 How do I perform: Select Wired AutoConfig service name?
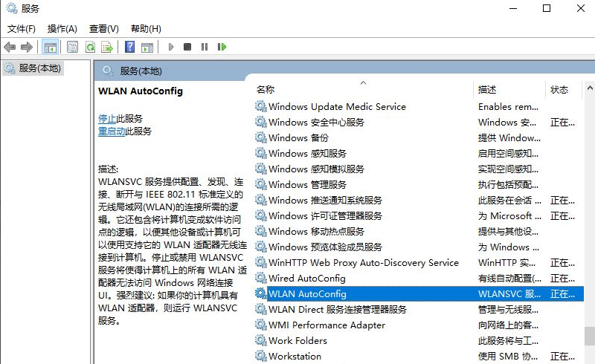pos(307,278)
